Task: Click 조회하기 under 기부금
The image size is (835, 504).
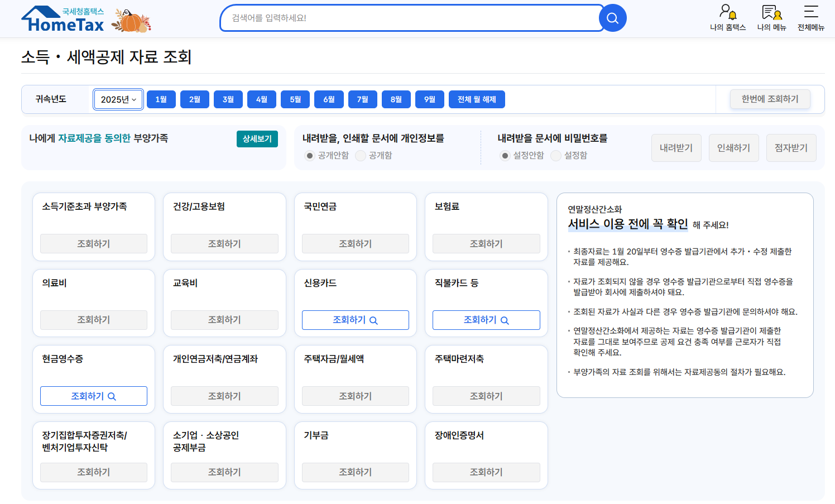Action: 355,472
